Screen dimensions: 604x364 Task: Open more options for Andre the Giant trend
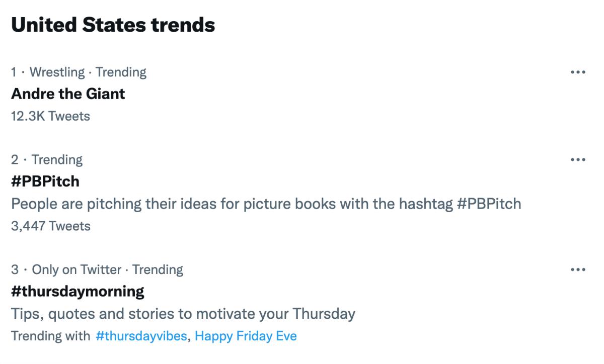click(578, 72)
